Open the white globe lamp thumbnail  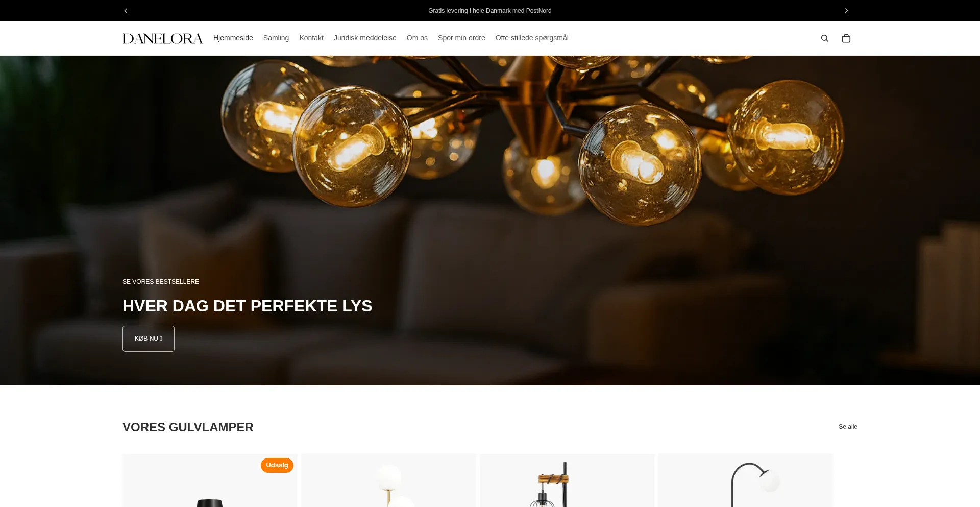tap(388, 480)
